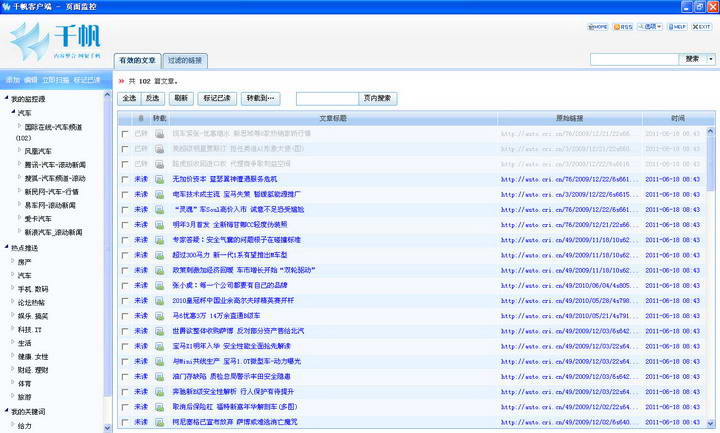Click repost icon for 取消后保险杠 article row
720x433 pixels.
[159, 407]
